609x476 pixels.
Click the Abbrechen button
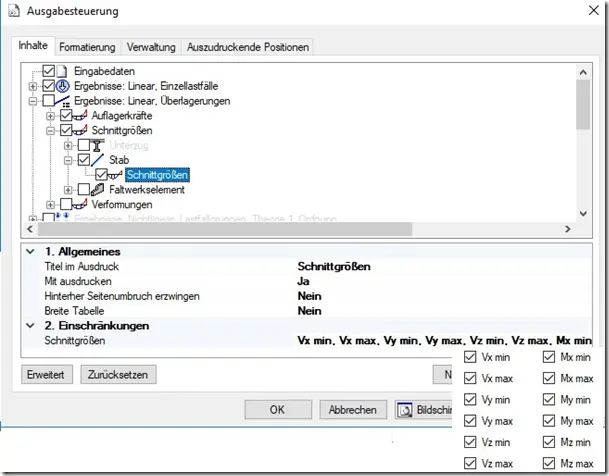pyautogui.click(x=353, y=410)
